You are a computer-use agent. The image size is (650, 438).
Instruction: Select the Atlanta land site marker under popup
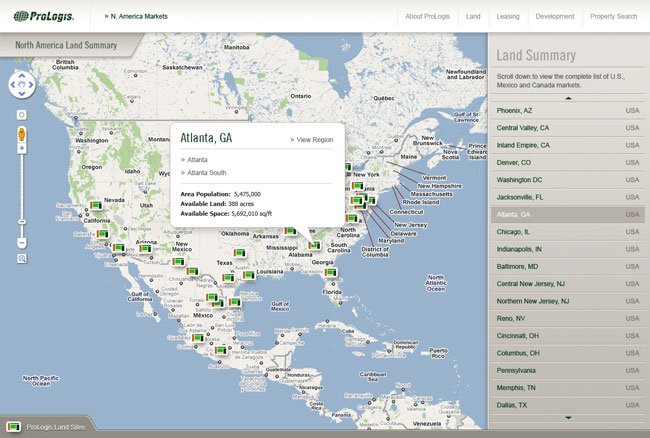pyautogui.click(x=314, y=245)
